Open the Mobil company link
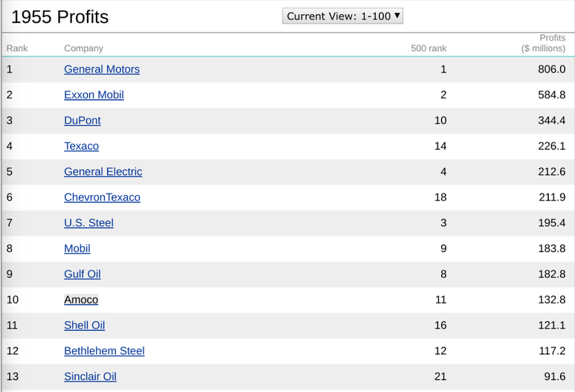This screenshot has height=392, width=575. tap(77, 248)
